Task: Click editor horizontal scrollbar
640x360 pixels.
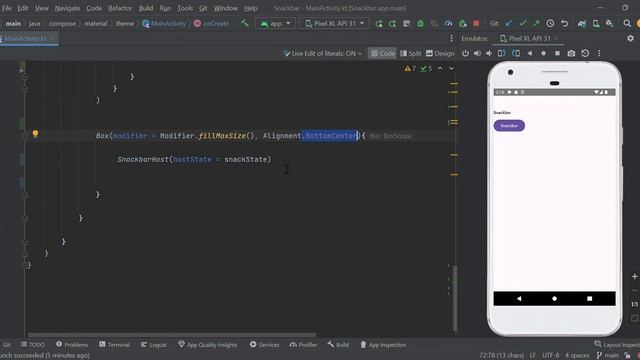Action: click(x=171, y=335)
